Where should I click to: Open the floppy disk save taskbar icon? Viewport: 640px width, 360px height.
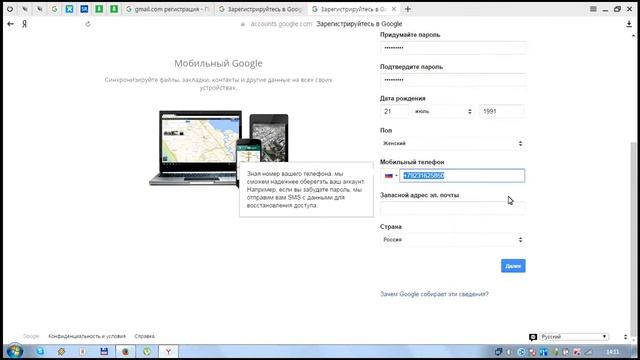coord(104,351)
